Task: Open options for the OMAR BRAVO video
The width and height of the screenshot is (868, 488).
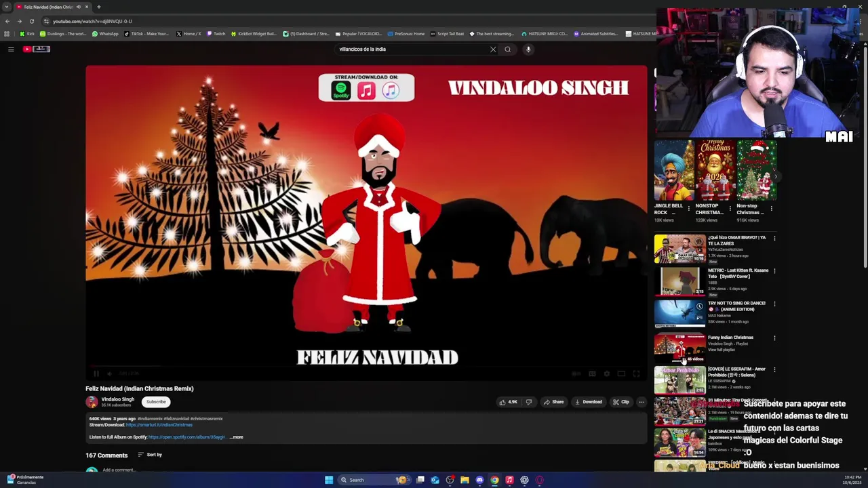Action: pos(774,238)
